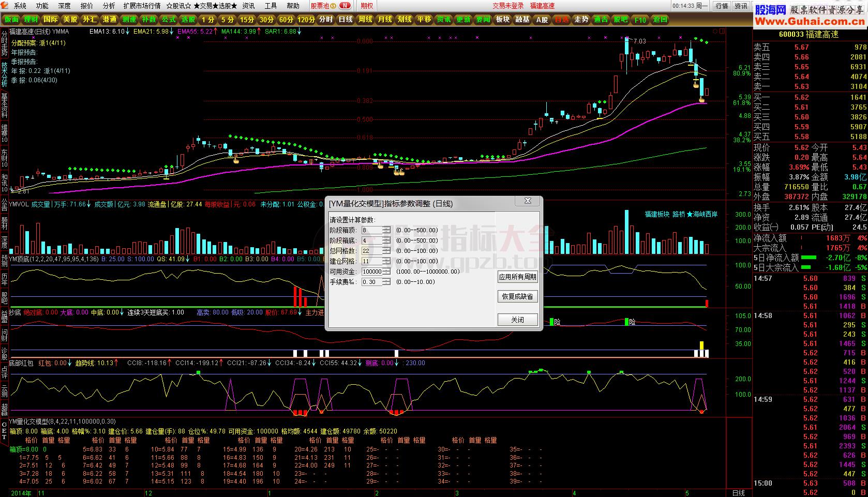This screenshot has height=497, width=868.
Task: Click the 返回 back button
Action: [x=660, y=20]
